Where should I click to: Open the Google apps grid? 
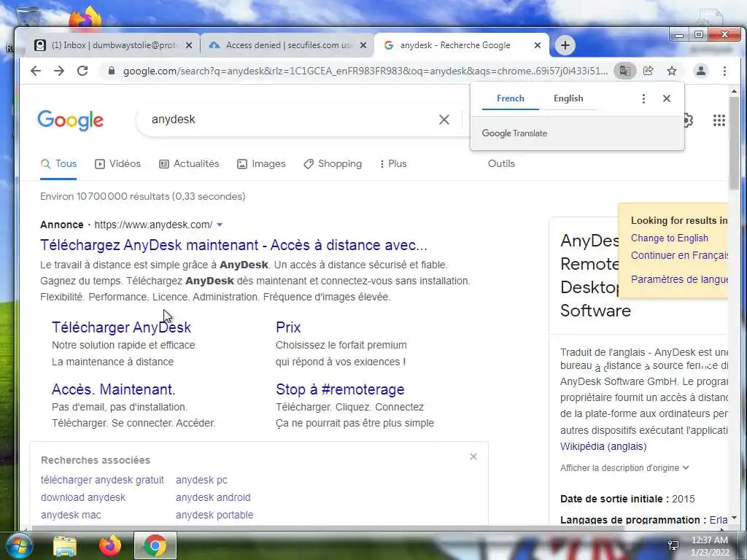tap(719, 120)
